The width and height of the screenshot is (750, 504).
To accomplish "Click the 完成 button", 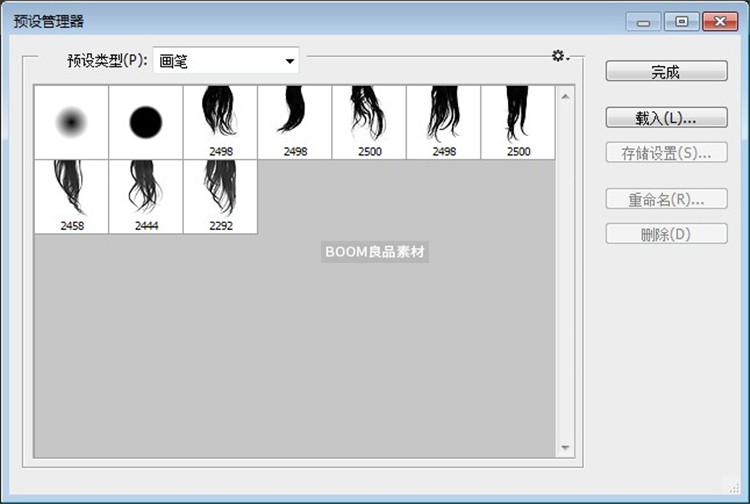I will click(666, 71).
